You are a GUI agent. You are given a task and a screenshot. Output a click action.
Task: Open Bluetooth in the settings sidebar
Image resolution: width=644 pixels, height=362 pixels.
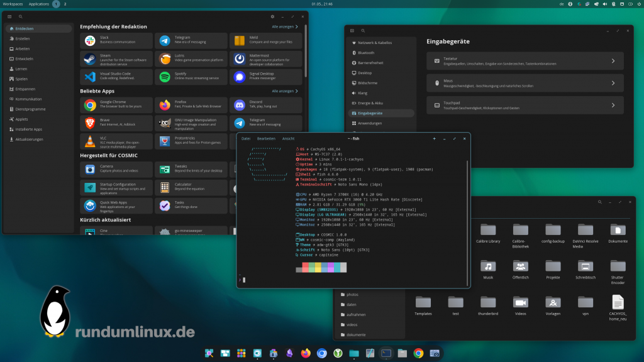(x=381, y=53)
